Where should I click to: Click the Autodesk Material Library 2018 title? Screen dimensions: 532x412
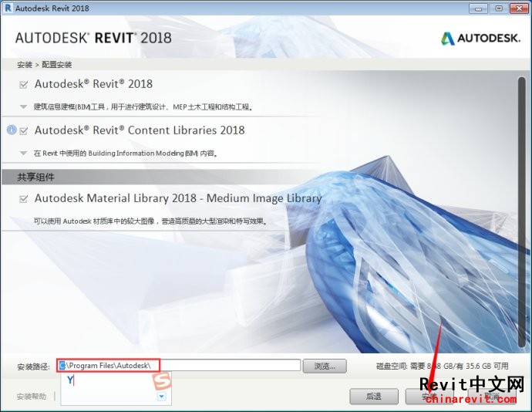[178, 198]
